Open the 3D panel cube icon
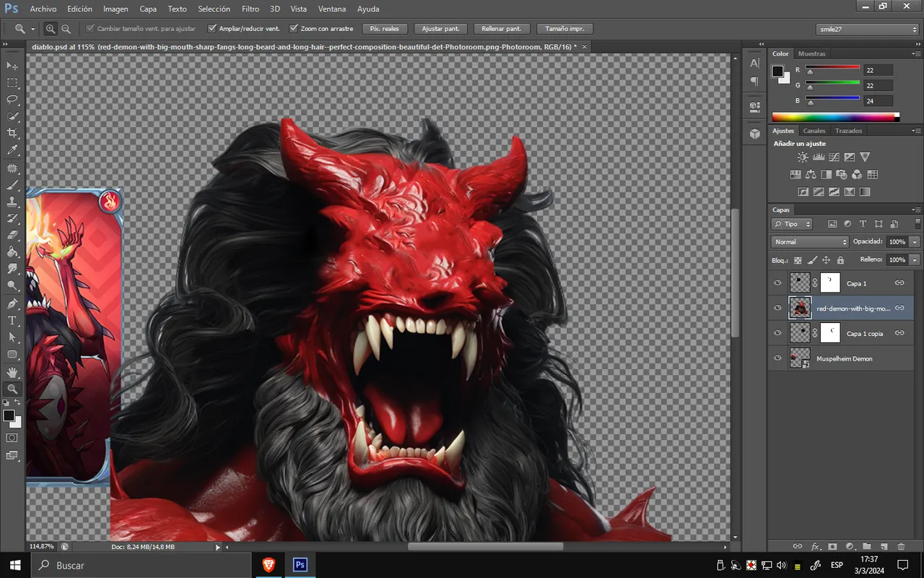This screenshot has width=924, height=578. point(754,134)
